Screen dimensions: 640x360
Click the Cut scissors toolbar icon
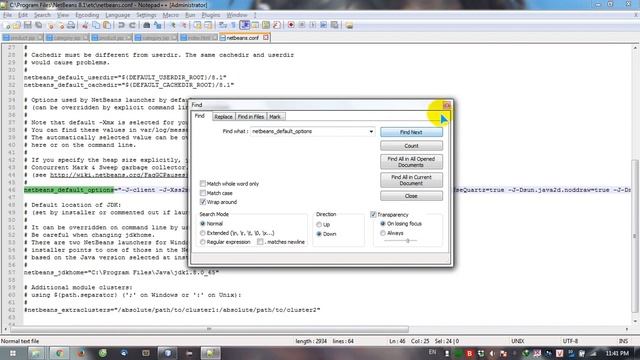tap(85, 25)
